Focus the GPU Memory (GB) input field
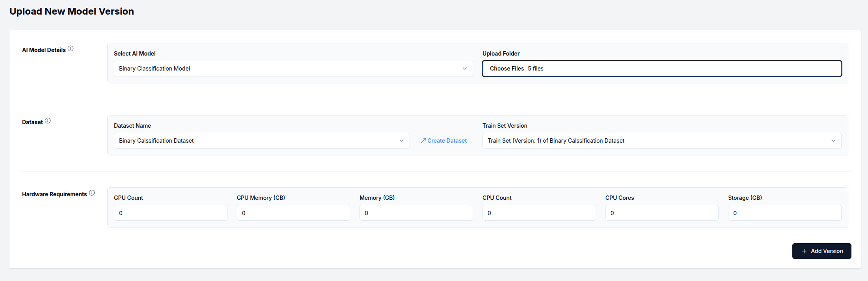868x281 pixels. click(293, 213)
